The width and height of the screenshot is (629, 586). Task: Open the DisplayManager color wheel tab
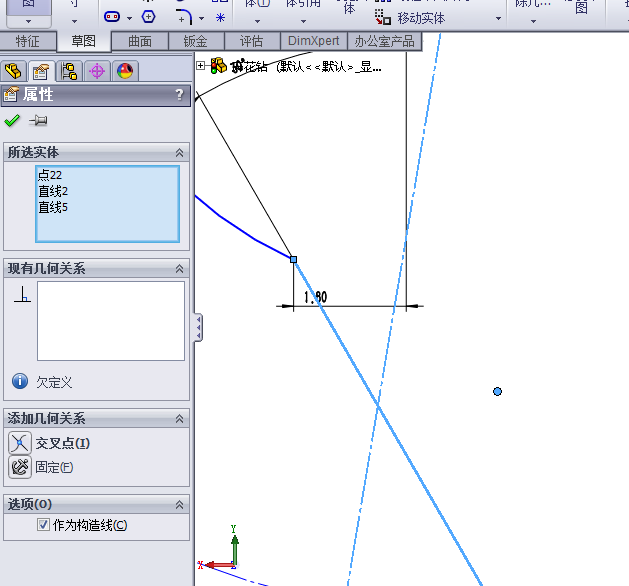coord(125,71)
